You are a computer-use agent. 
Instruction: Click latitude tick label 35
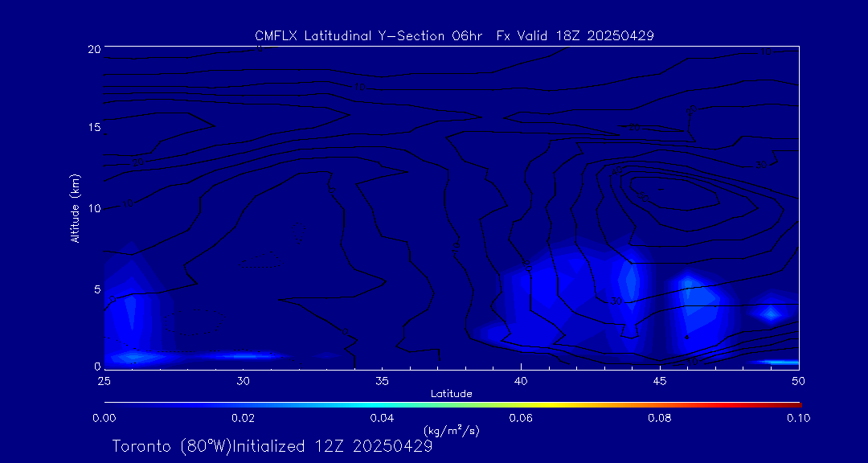(x=382, y=381)
